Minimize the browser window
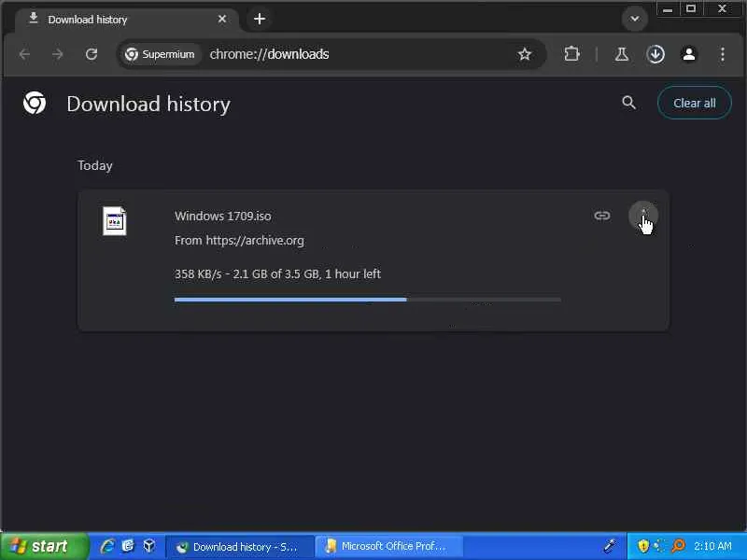This screenshot has height=560, width=747. [668, 9]
